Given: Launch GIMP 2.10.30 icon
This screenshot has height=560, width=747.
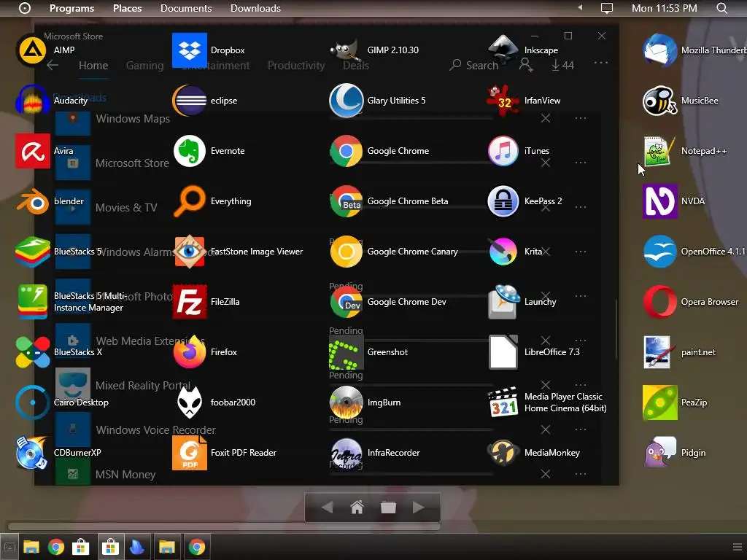Looking at the screenshot, I should [x=346, y=50].
